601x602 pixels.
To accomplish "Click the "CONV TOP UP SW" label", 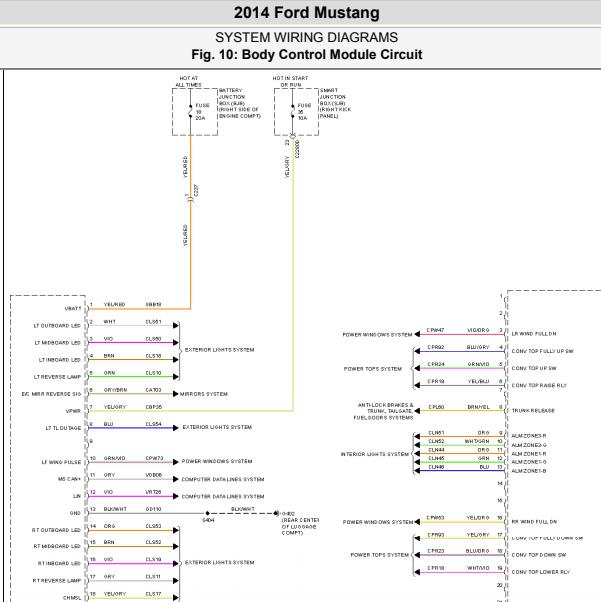I will 534,368.
